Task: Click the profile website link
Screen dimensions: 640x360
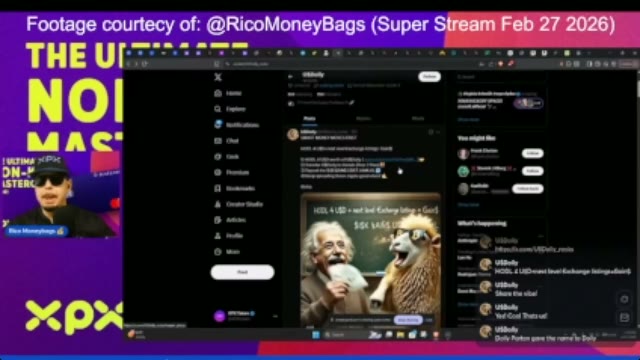Action: 331,86
